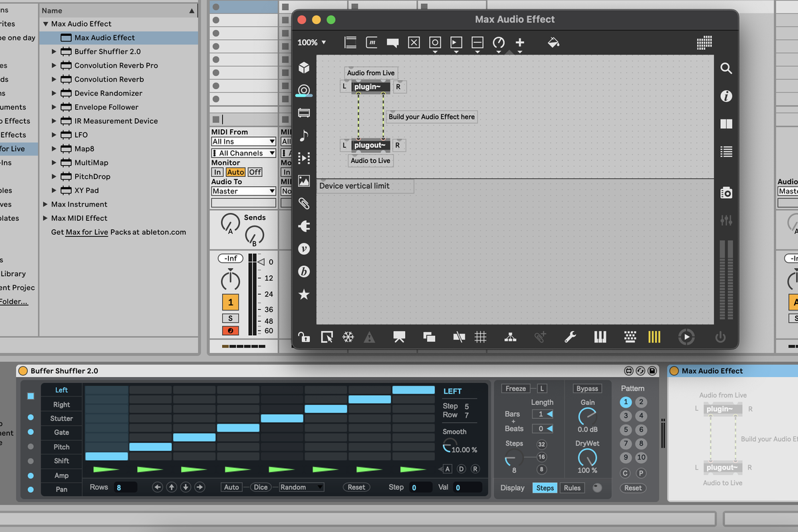This screenshot has height=532, width=798.
Task: Open the search icon in Max sidebar
Action: (x=726, y=68)
